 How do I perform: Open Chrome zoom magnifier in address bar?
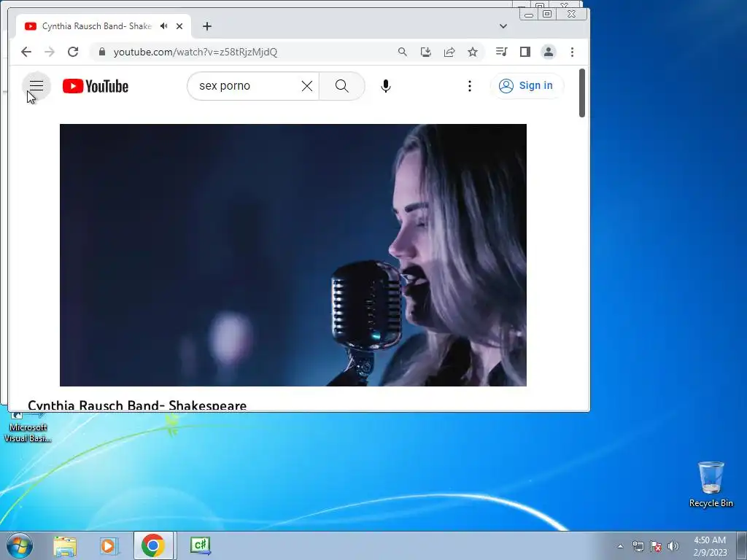[x=403, y=52]
